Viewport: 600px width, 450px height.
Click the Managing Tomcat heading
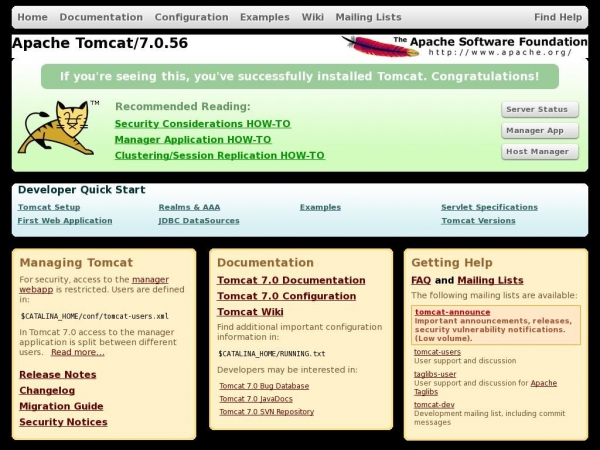click(x=76, y=262)
